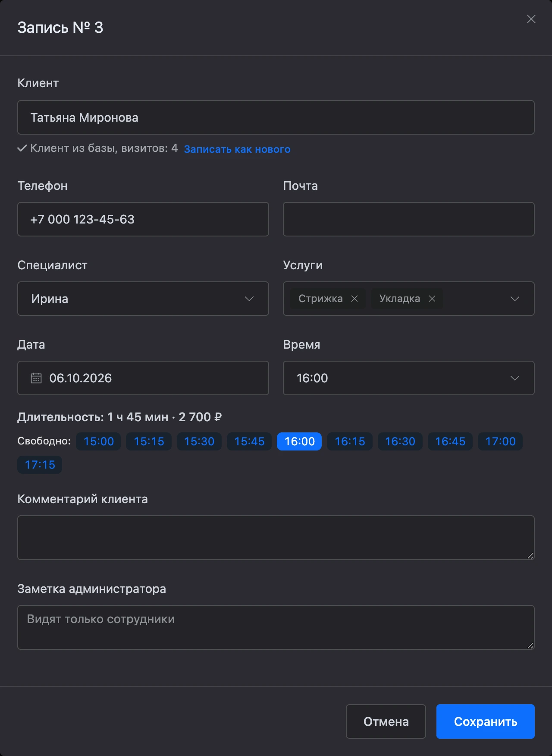This screenshot has height=756, width=552.
Task: Pick the 16:45 time slot
Action: pos(450,441)
